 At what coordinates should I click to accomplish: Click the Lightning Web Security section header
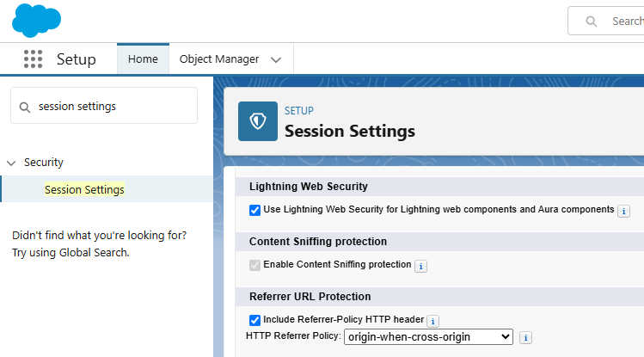(309, 186)
